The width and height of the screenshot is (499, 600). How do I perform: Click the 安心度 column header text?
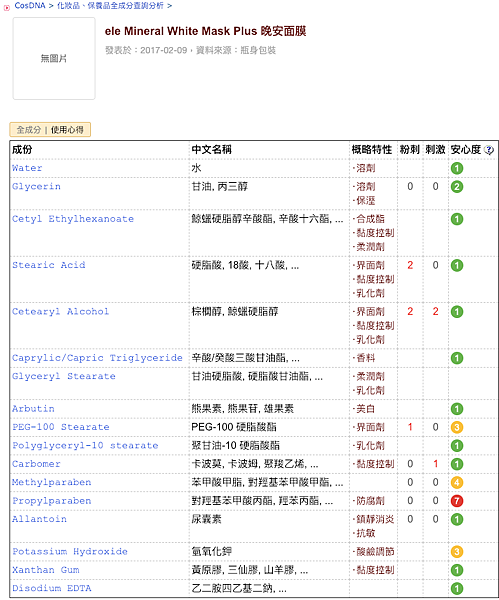(466, 150)
